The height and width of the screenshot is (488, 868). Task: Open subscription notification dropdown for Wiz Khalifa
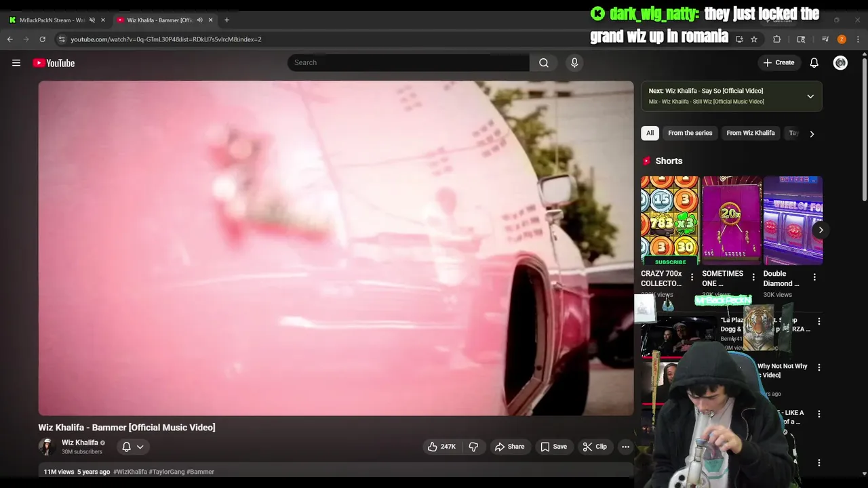click(133, 447)
